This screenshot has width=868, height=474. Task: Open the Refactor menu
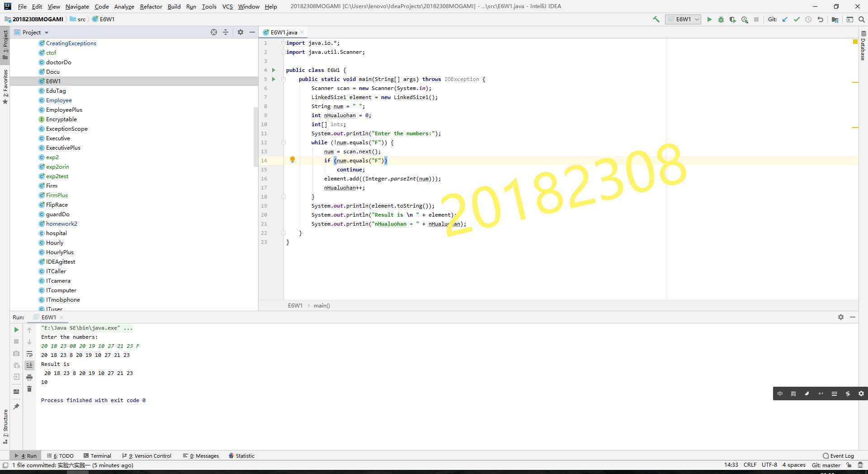pos(151,6)
